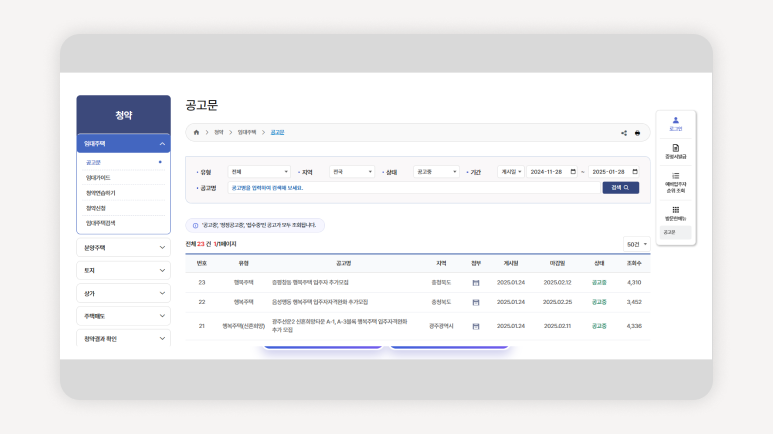The width and height of the screenshot is (773, 434).
Task: Click the 검색 search button
Action: coord(621,187)
